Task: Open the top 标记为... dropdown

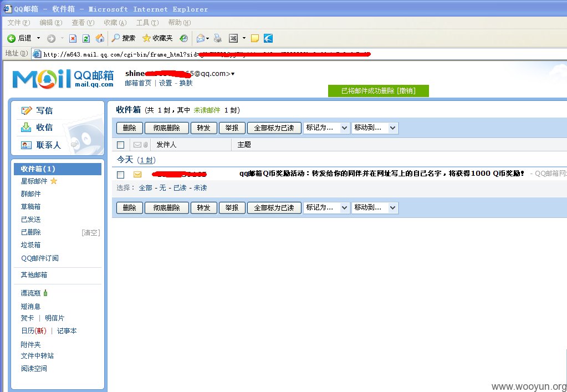Action: click(x=326, y=128)
